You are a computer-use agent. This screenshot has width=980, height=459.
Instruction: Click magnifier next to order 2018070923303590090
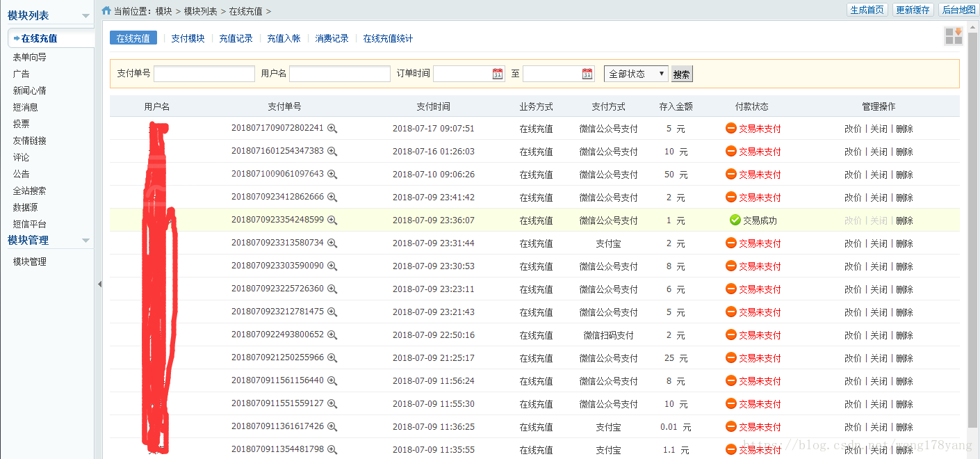[332, 266]
